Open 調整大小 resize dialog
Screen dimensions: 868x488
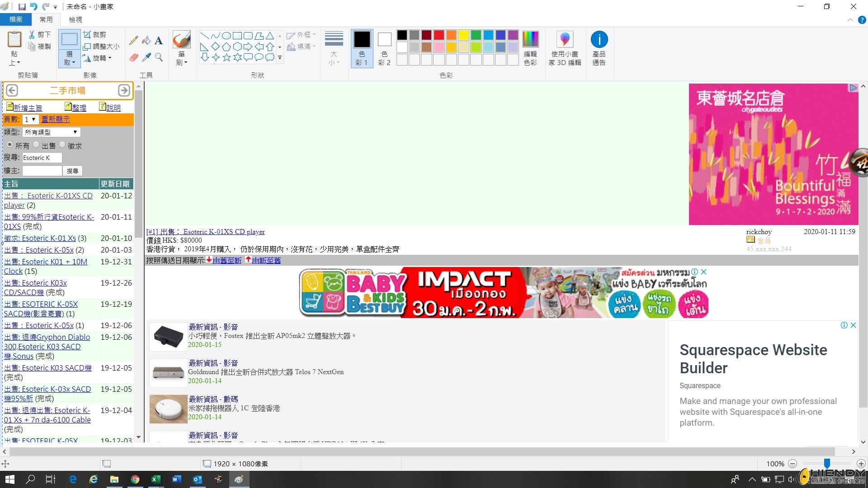click(102, 47)
